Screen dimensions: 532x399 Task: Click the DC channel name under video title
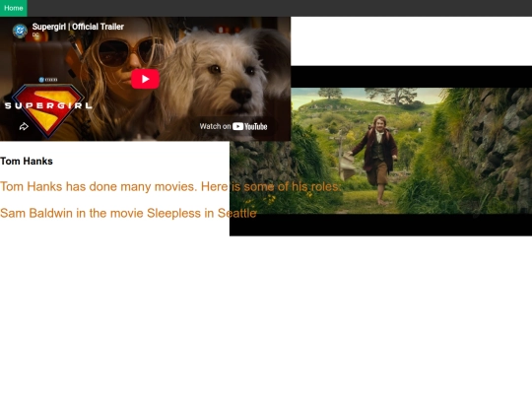coord(35,34)
